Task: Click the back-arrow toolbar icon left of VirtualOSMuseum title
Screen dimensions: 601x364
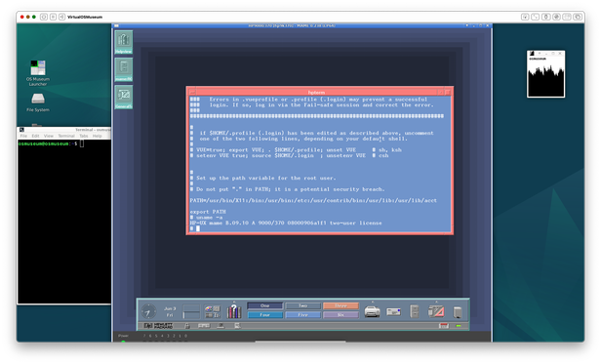Action: 61,17
